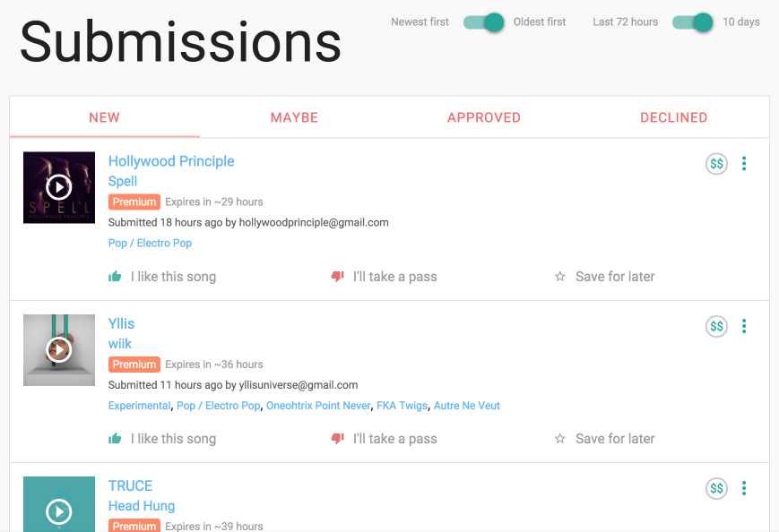Viewport: 779px width, 532px height.
Task: Open the DECLINED tab
Action: pyautogui.click(x=673, y=116)
